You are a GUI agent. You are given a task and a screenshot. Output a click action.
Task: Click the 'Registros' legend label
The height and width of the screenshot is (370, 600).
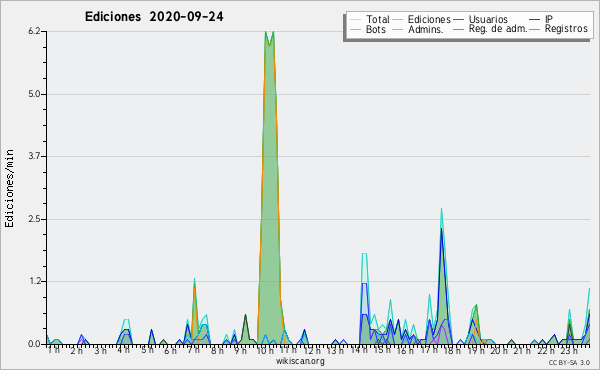566,29
